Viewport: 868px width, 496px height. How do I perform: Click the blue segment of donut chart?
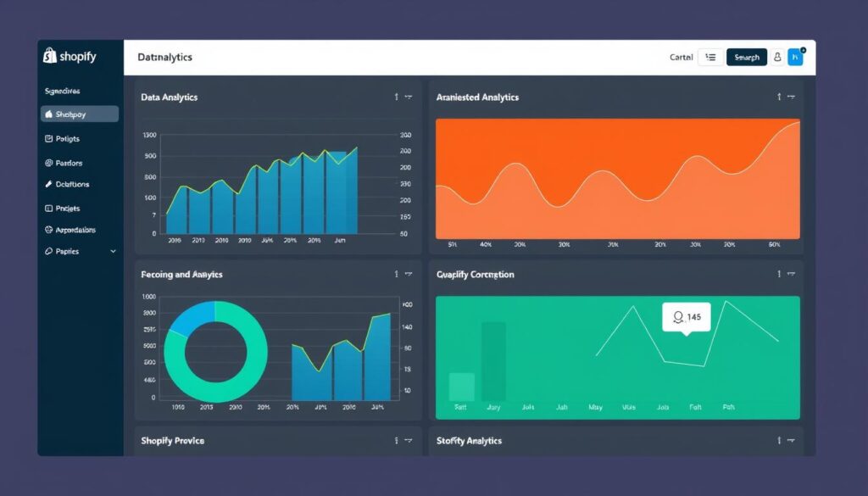[x=191, y=318]
